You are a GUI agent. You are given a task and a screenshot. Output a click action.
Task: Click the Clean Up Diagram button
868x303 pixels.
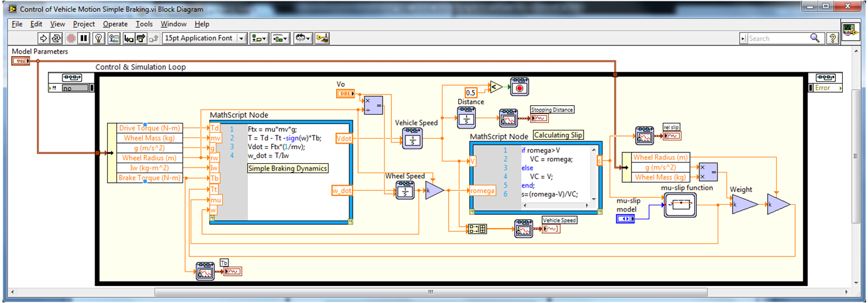coord(322,38)
